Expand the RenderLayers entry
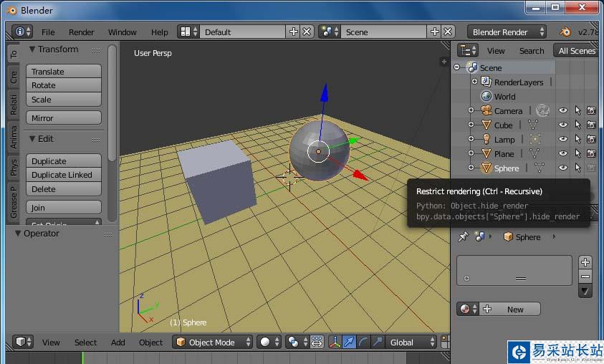The image size is (604, 364). pos(474,82)
